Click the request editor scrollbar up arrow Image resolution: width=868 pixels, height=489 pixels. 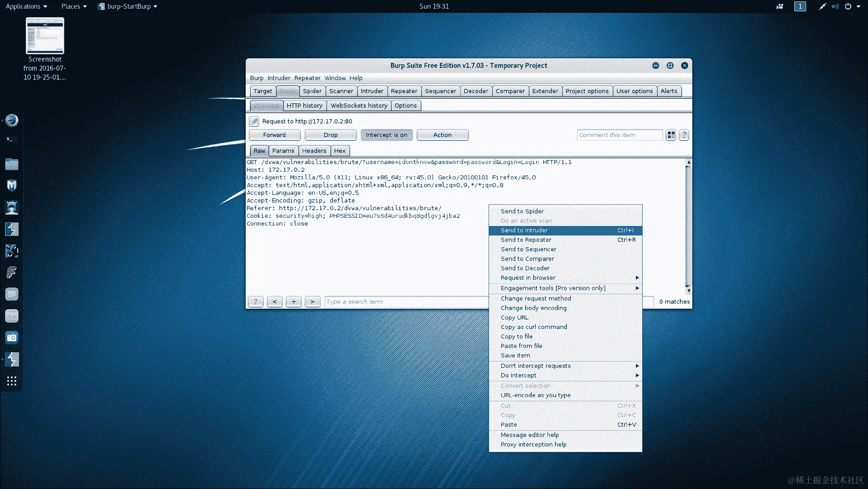pyautogui.click(x=688, y=163)
